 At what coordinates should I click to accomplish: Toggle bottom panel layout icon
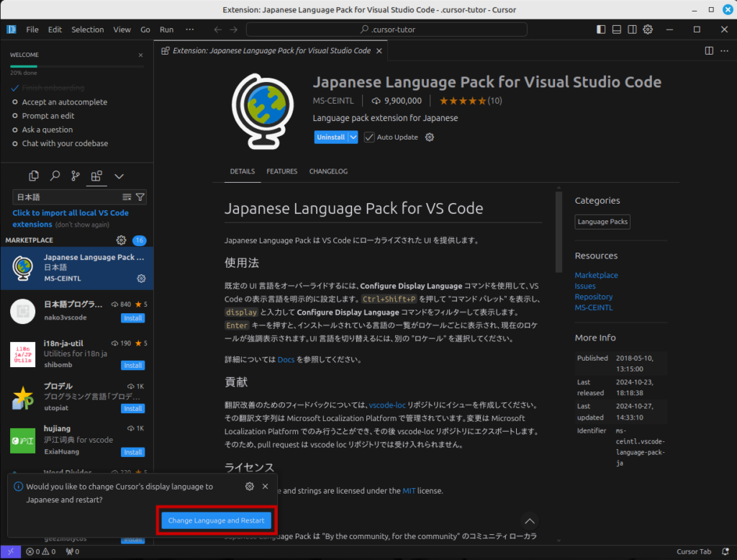click(617, 30)
